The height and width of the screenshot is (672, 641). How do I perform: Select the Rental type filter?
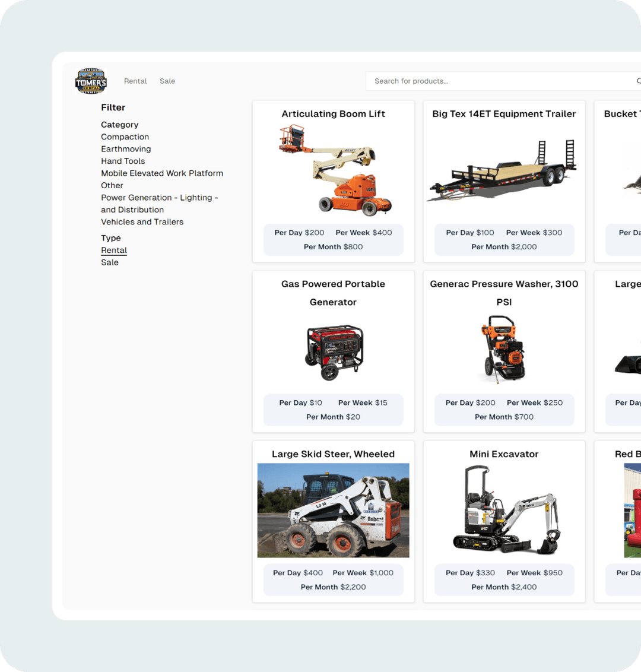[x=114, y=250]
